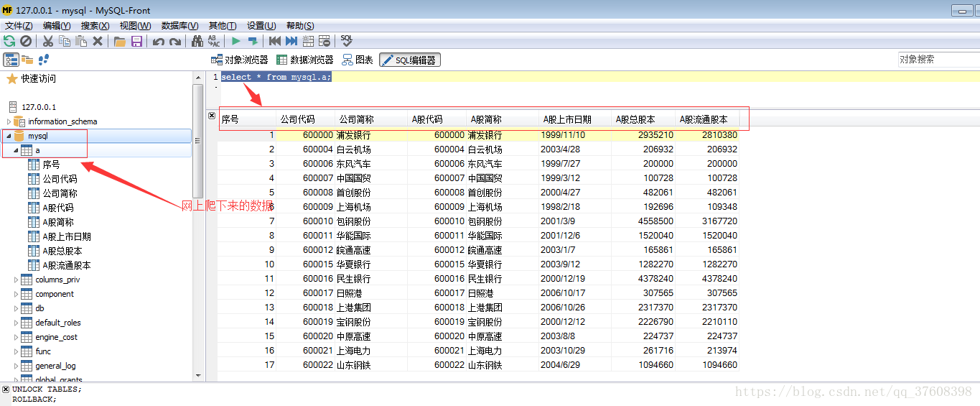Screen dimensions: 980x406
Task: Open the 搜索(X) menu
Action: point(95,26)
